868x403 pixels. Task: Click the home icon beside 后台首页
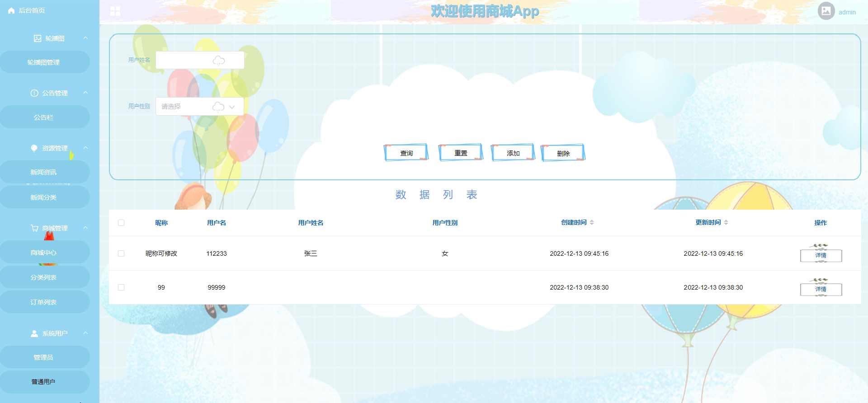point(11,10)
